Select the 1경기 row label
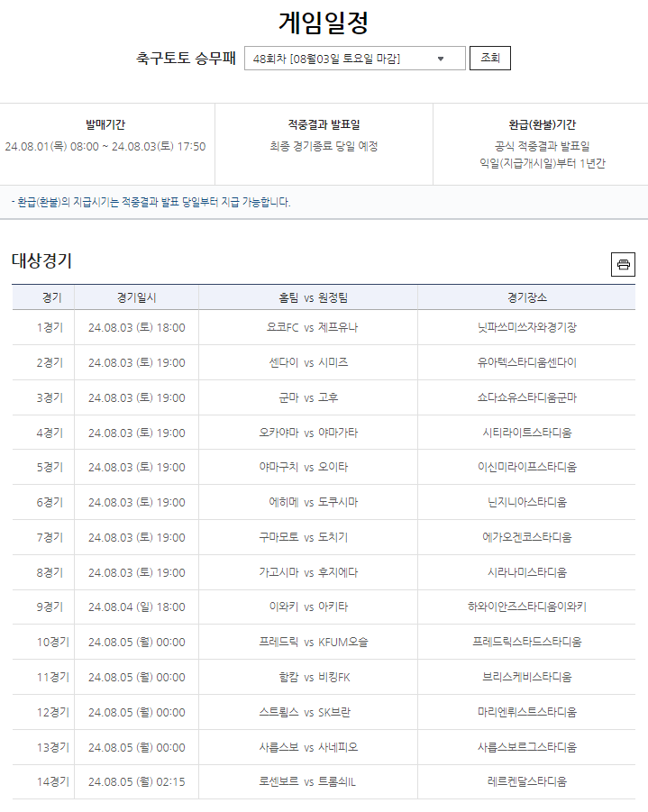This screenshot has width=648, height=812. click(x=50, y=328)
